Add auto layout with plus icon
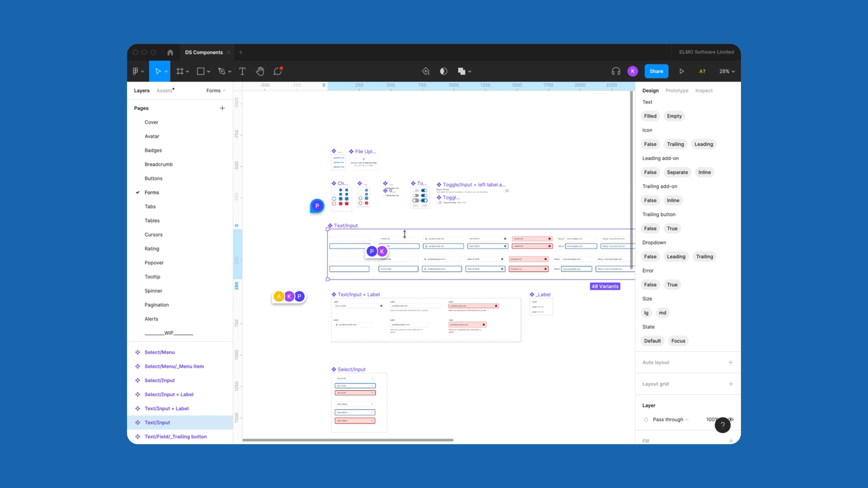 coord(731,362)
